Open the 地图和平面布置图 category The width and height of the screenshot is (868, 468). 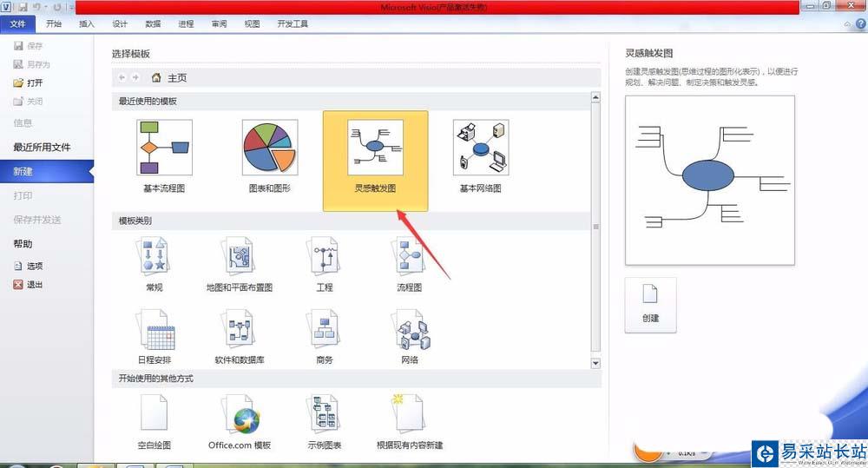[240, 256]
